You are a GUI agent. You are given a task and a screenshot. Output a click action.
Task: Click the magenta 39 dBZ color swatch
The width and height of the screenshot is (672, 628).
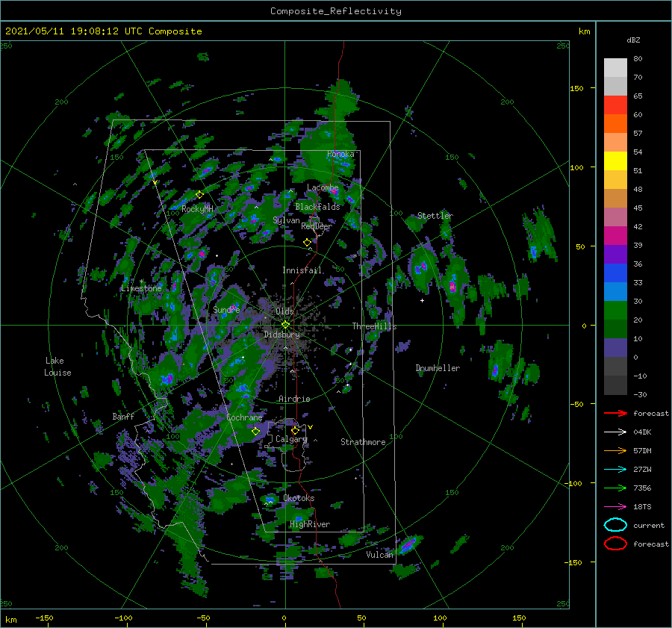[615, 236]
